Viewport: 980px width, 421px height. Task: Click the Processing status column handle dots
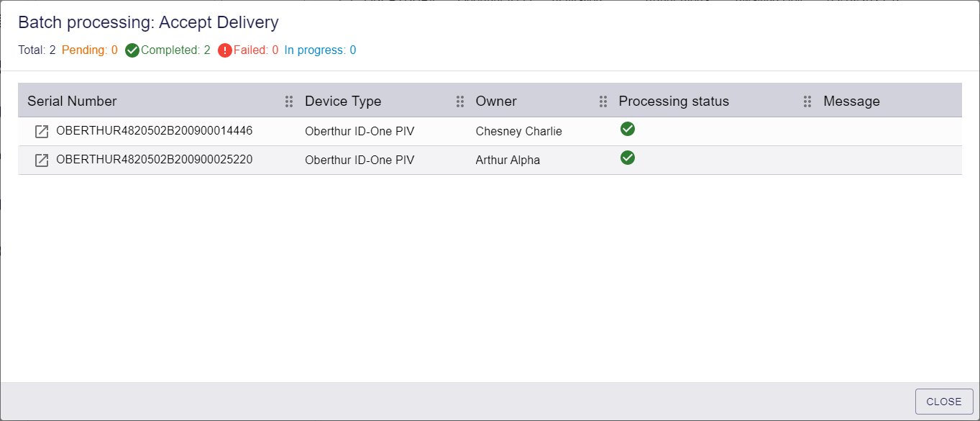tap(807, 101)
